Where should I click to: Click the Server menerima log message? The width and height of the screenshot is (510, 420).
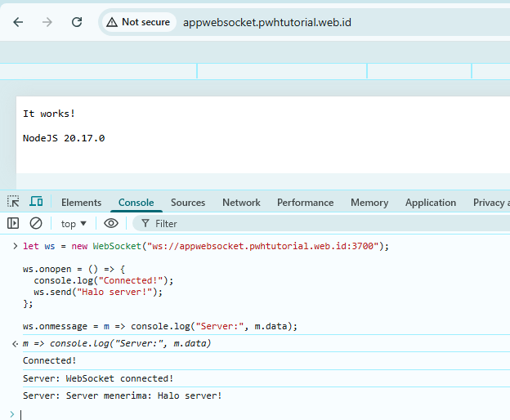coord(122,395)
